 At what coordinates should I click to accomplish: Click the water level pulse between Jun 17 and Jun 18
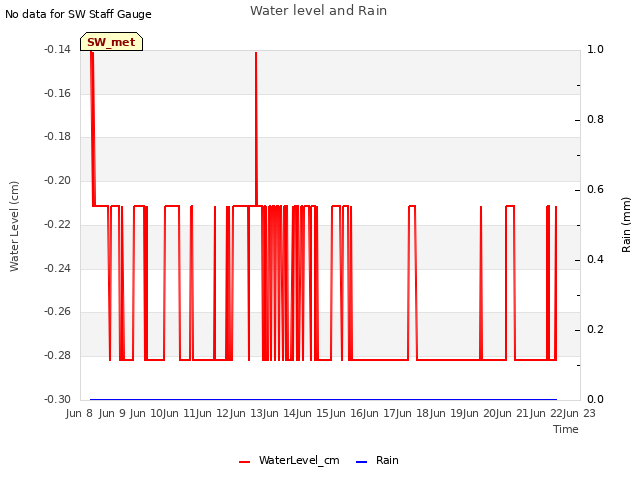[x=412, y=282]
